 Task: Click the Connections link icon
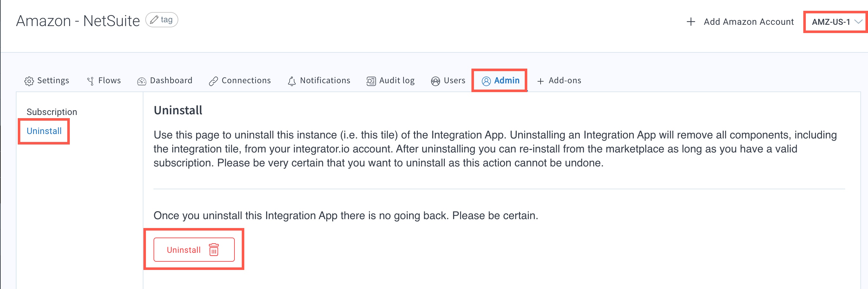coord(213,81)
